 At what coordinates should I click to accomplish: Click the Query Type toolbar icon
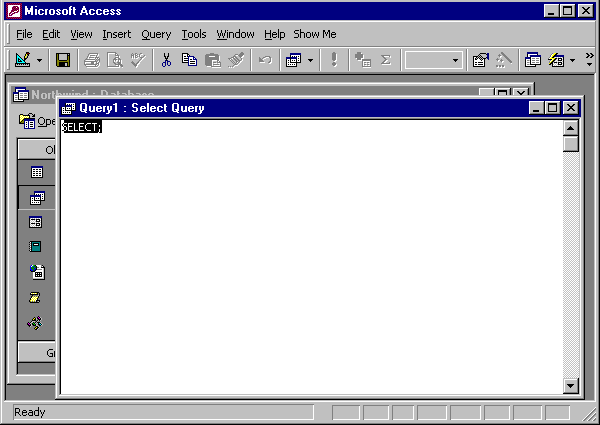293,60
